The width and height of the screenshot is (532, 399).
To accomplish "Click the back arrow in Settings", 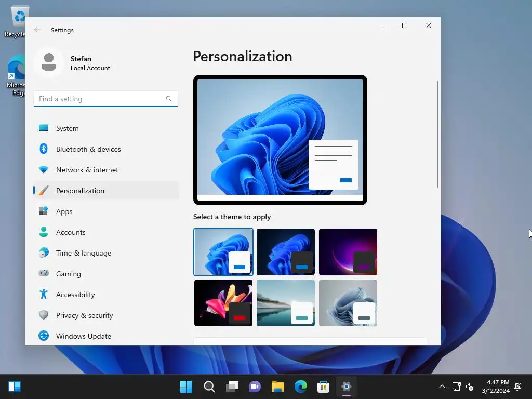I will click(x=37, y=30).
